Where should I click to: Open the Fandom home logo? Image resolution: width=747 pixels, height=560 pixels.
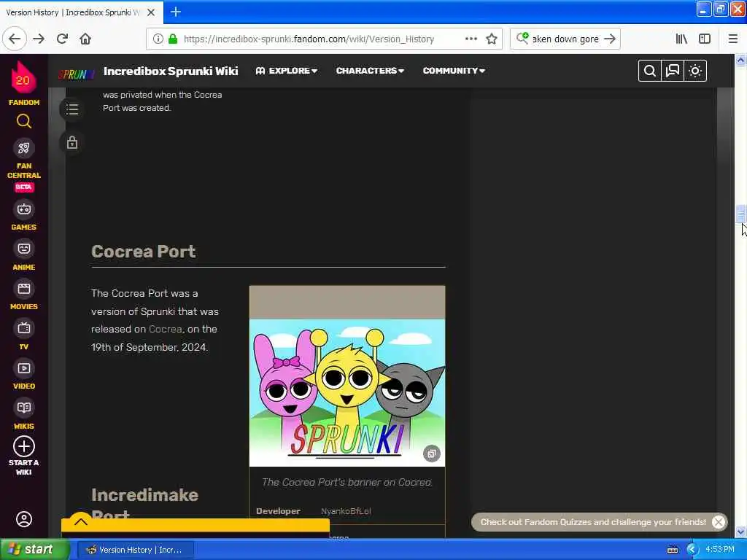[23, 83]
